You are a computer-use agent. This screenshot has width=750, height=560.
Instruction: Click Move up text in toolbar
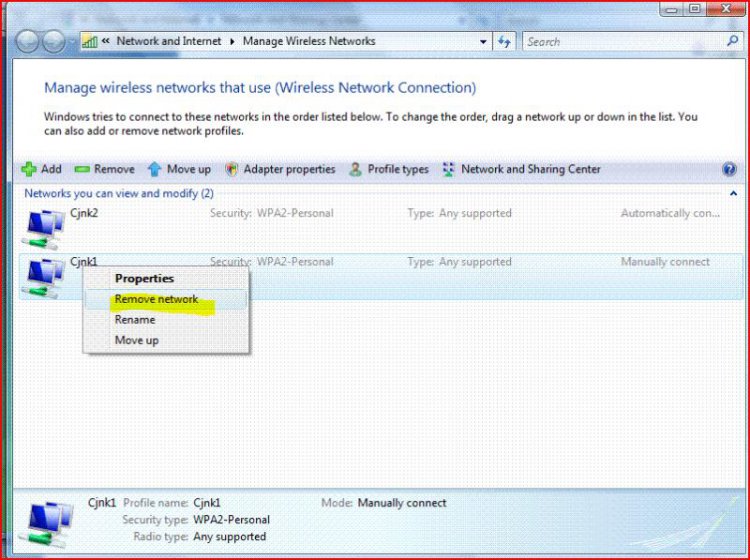click(189, 169)
